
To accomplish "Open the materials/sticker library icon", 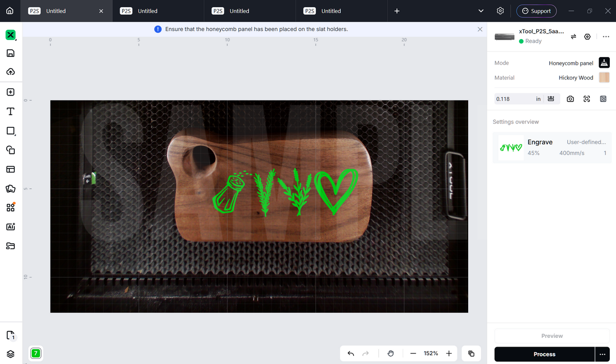I will [x=10, y=188].
